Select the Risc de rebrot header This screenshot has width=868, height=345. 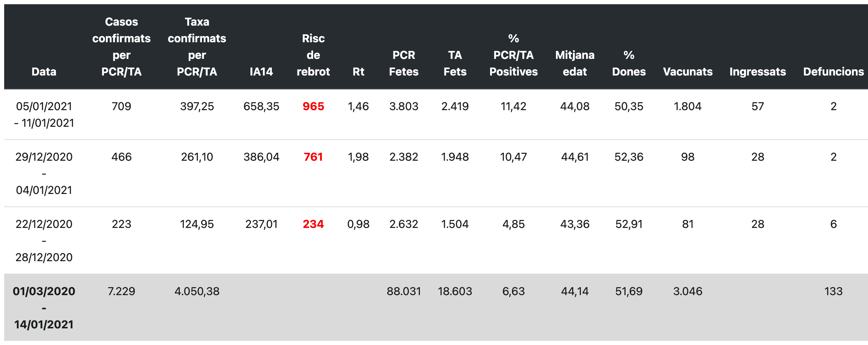pos(313,55)
